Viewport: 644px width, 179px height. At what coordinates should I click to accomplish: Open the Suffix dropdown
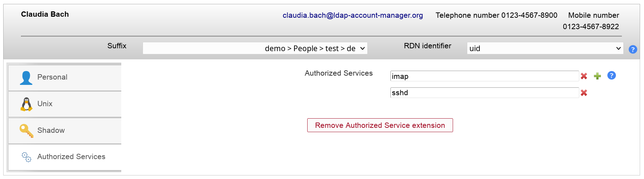(x=255, y=48)
